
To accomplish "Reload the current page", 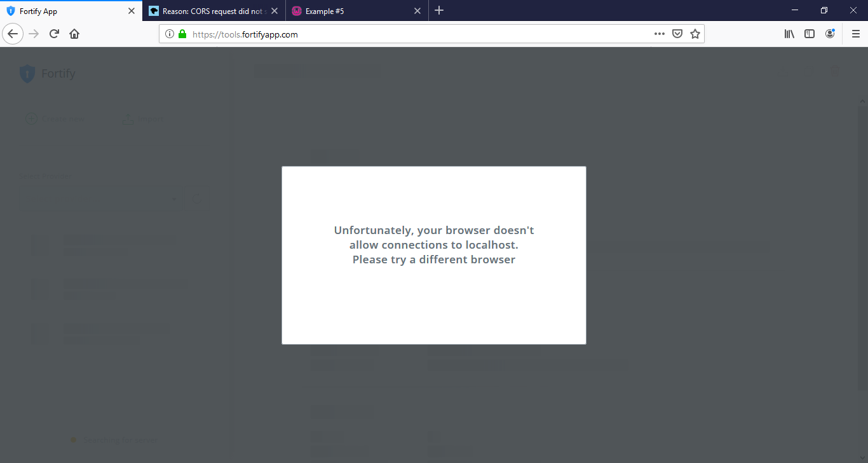I will tap(53, 33).
